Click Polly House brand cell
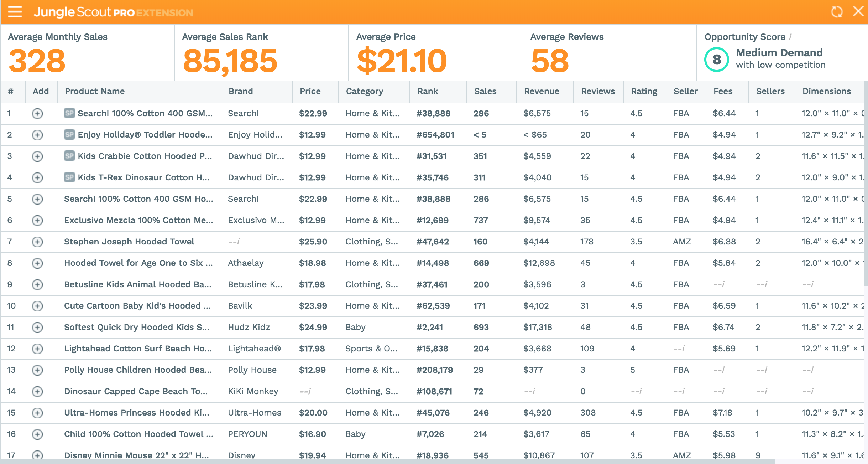This screenshot has width=868, height=464. tap(252, 370)
